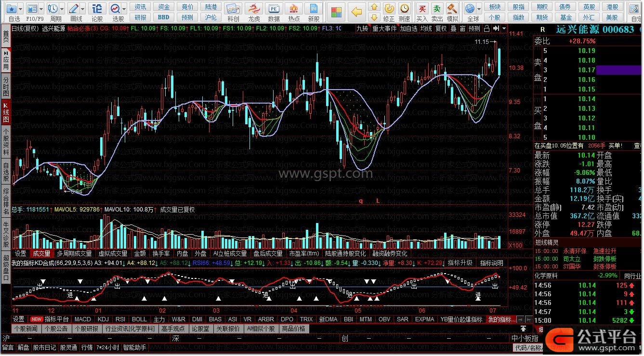Open the 自选 watchlist icon
This screenshot has width=644, height=356.
coord(11,8)
